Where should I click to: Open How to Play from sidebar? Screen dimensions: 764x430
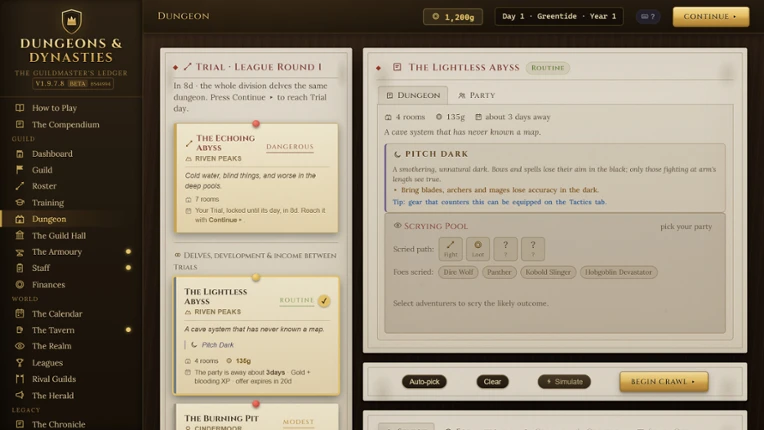[54, 108]
